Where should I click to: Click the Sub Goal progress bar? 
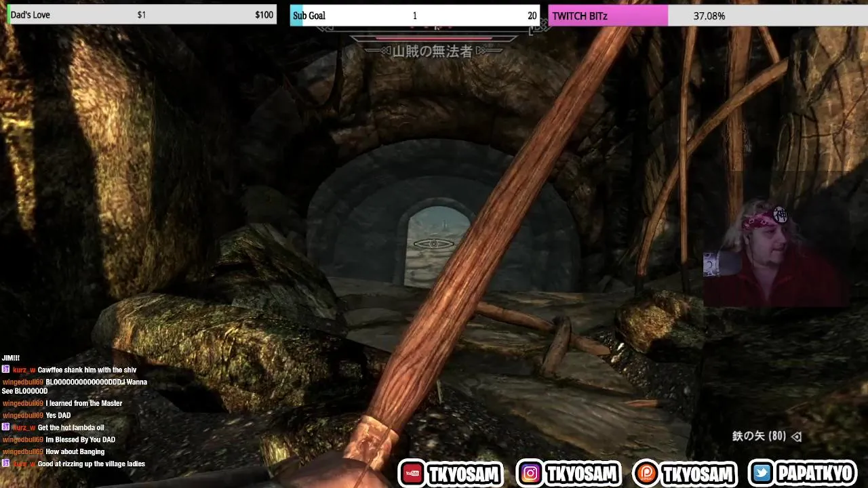414,15
